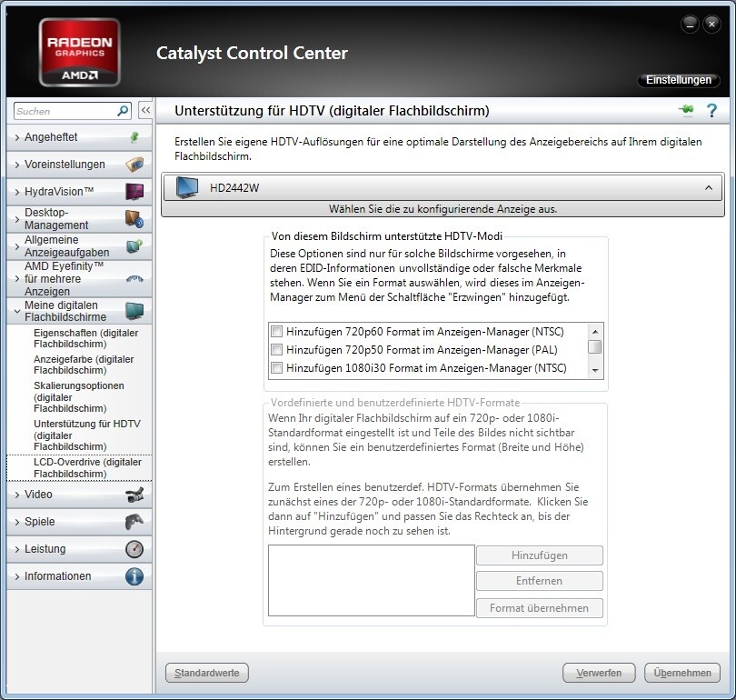736x700 pixels.
Task: Click the search magnifier icon
Action: 123,111
